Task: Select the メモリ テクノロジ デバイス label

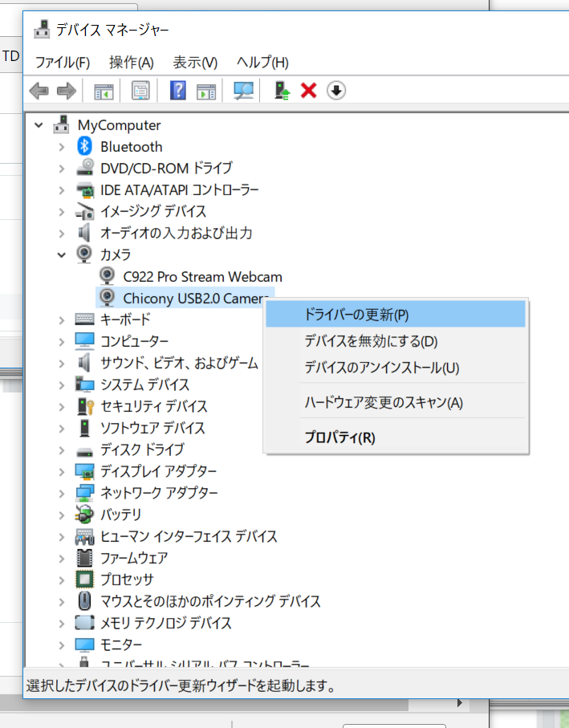Action: (x=165, y=623)
